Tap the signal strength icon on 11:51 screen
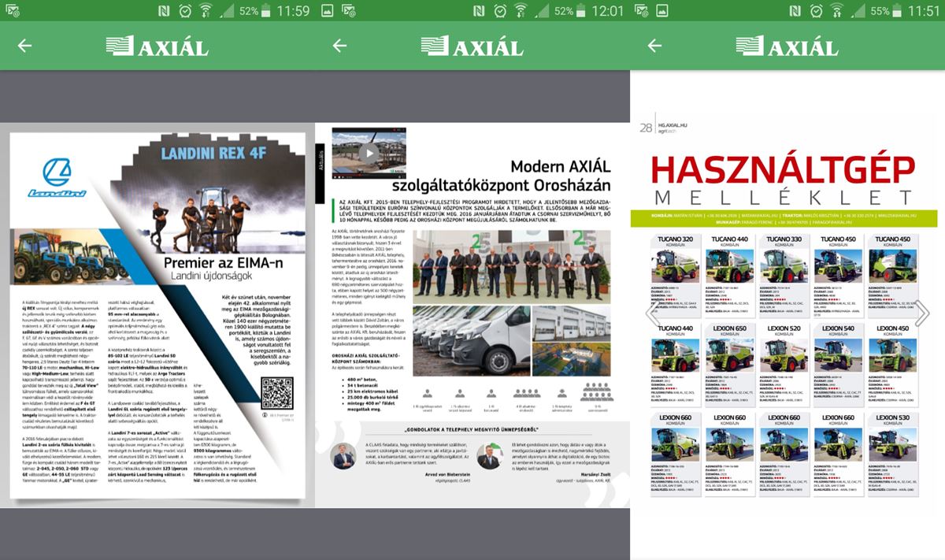The image size is (945, 560). 858,12
